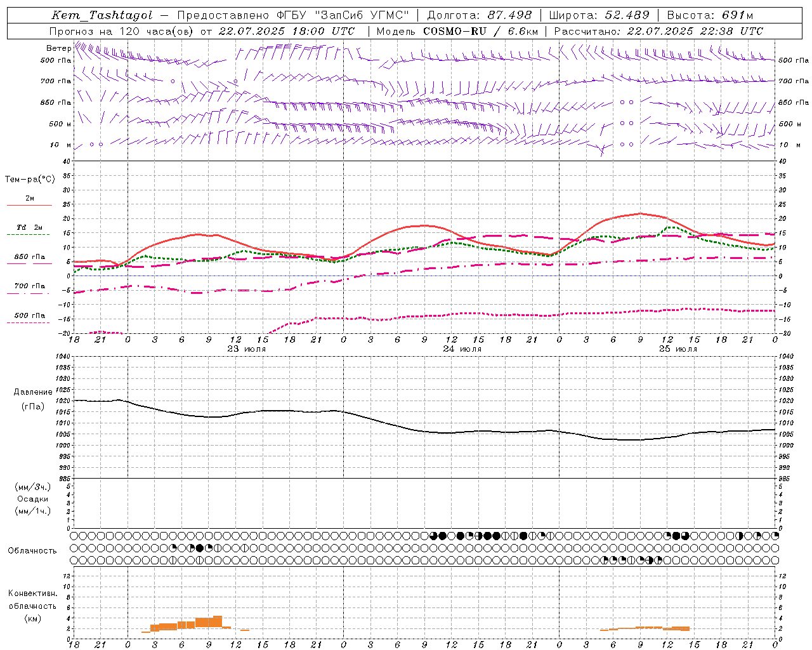This screenshot has width=812, height=650.
Task: Click the 'Высота: 691м' header field
Action: [x=710, y=15]
